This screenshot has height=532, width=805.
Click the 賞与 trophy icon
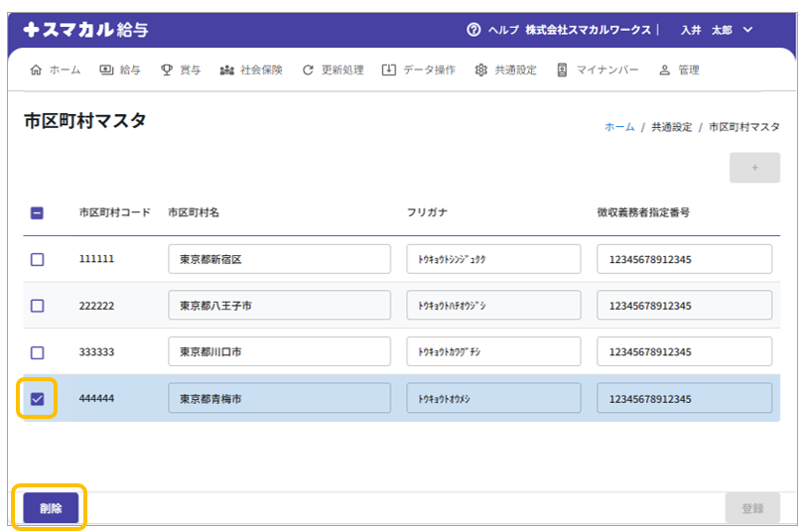tap(167, 70)
